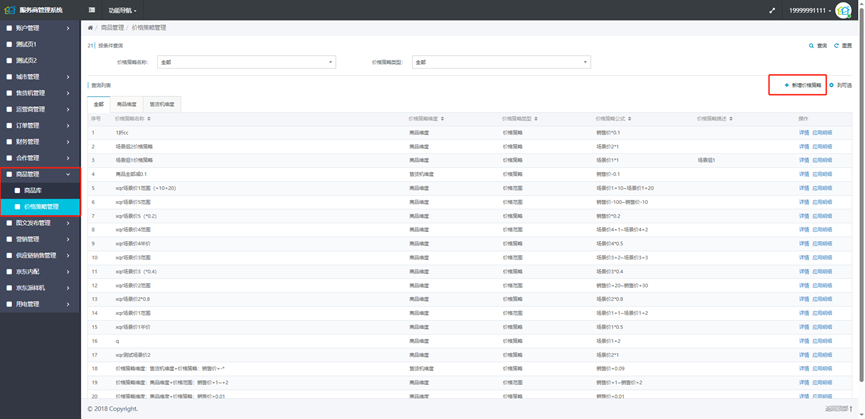Click the formula text 销售价+0.09

click(610, 368)
